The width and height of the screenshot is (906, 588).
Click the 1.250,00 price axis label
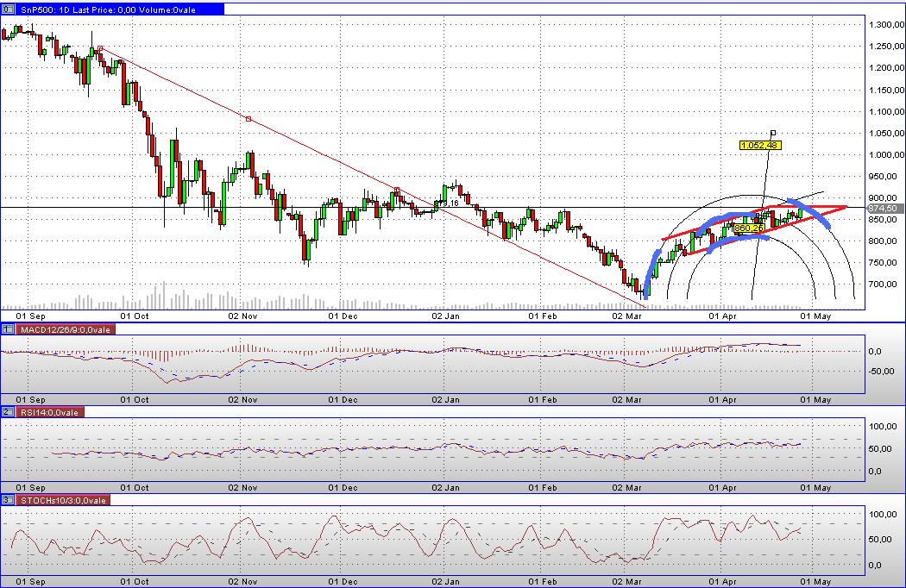pos(887,47)
